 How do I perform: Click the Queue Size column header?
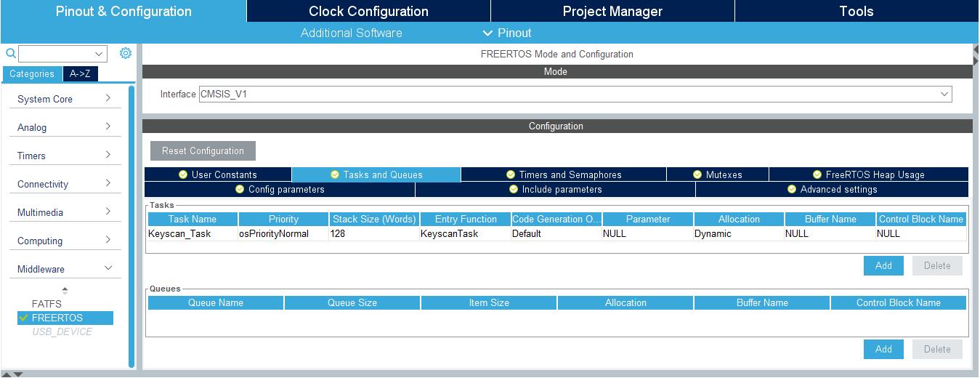click(352, 302)
